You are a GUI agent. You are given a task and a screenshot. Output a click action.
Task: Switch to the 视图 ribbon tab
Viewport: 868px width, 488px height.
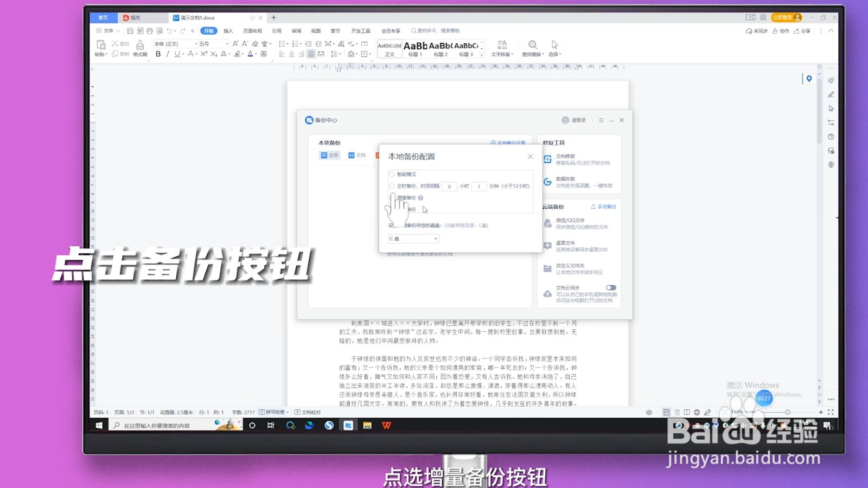[x=316, y=31]
